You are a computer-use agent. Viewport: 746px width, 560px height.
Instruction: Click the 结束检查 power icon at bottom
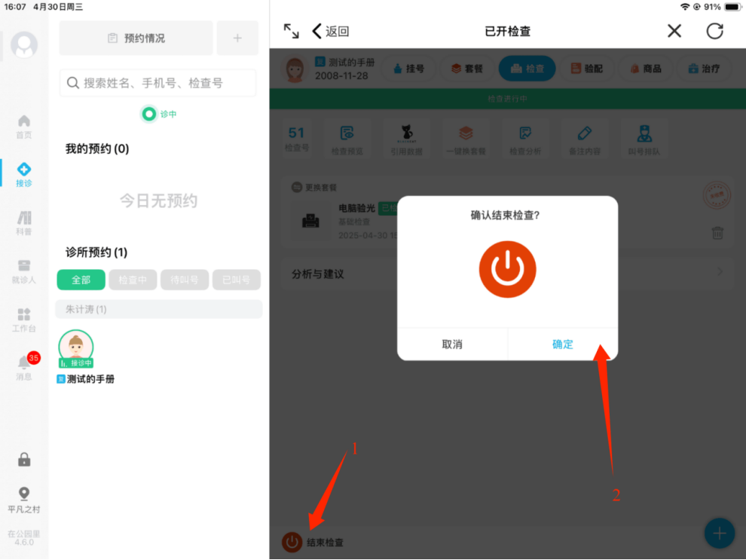[x=292, y=542]
